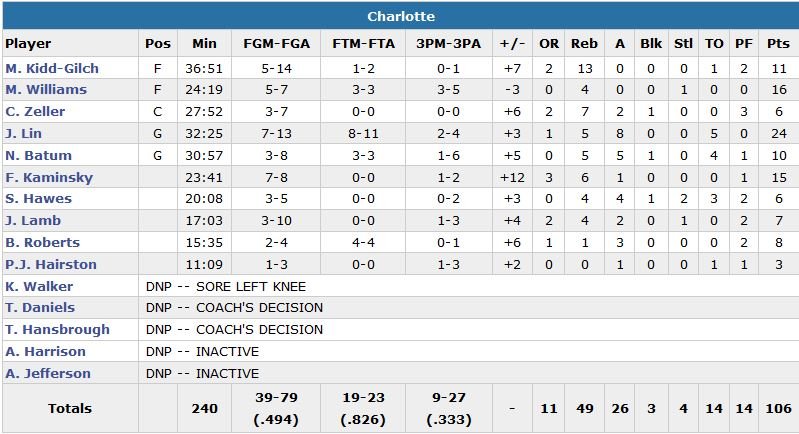Screen dimensions: 799x434
Task: Click the Reb column header
Action: tap(584, 44)
